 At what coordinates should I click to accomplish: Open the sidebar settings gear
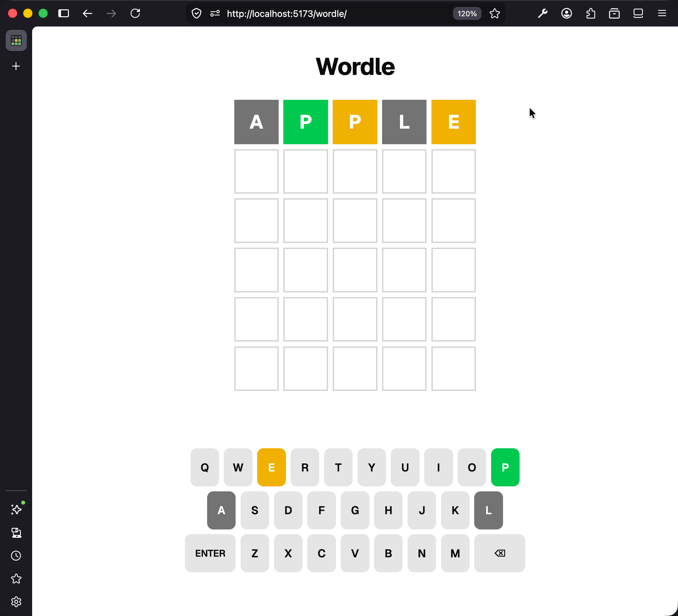pos(16,601)
